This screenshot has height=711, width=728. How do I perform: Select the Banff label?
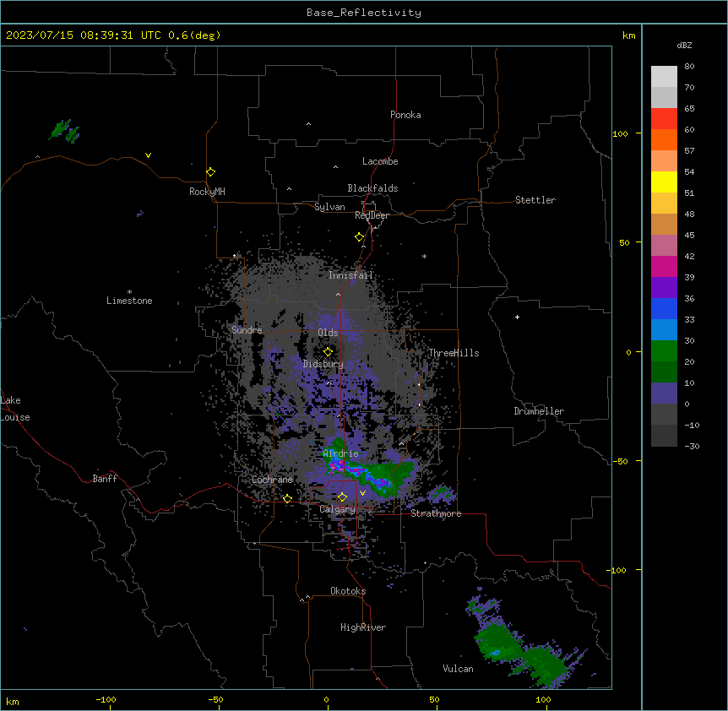[105, 479]
